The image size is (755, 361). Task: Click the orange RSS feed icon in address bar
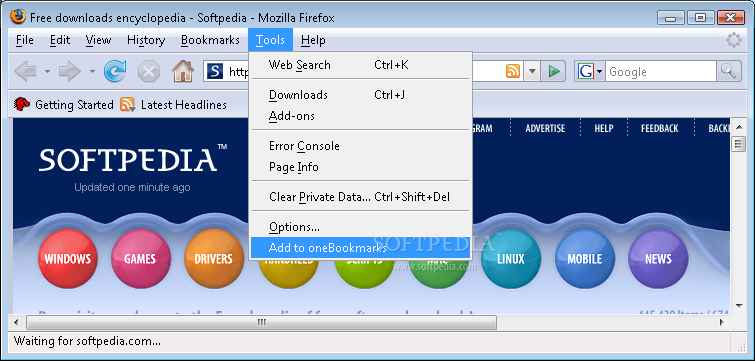513,71
